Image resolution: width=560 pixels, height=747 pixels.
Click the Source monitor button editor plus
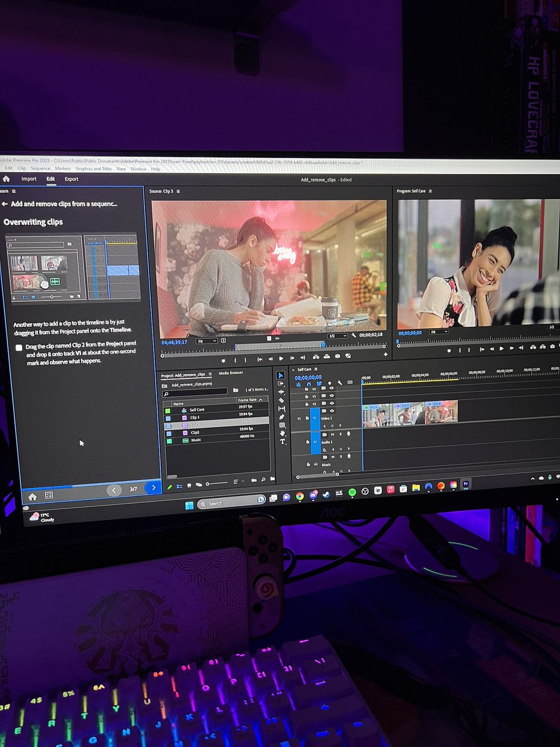coord(386,355)
